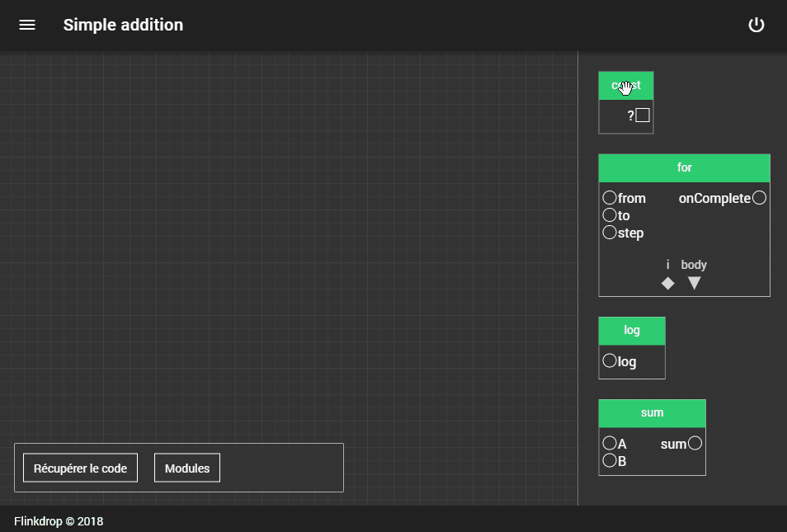Screen dimensions: 787x532
Task: Open the hamburger navigation menu
Action: 27,25
